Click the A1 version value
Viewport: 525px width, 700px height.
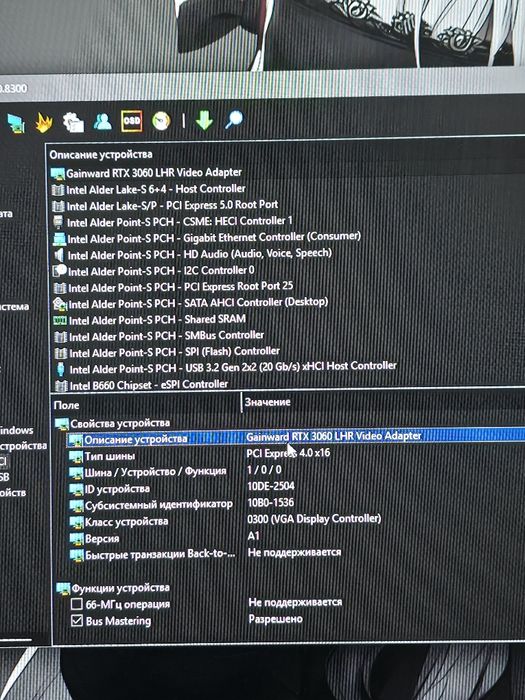(x=253, y=535)
